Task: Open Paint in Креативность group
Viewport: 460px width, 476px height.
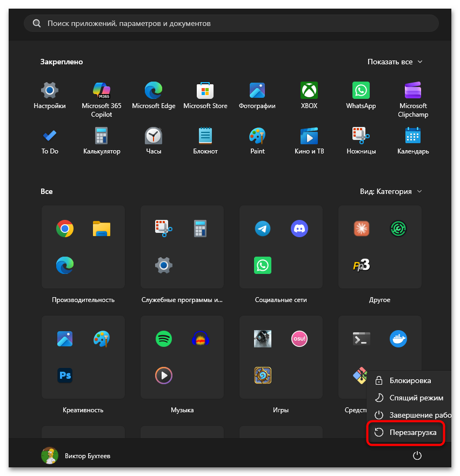Action: pyautogui.click(x=102, y=339)
